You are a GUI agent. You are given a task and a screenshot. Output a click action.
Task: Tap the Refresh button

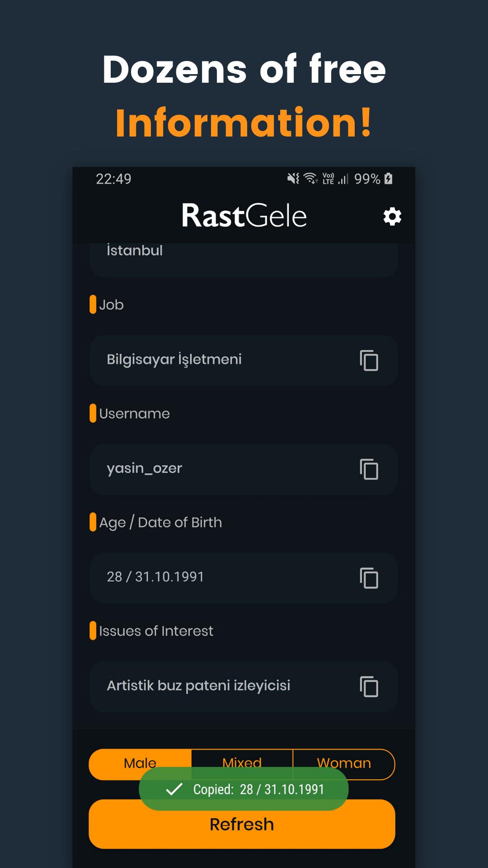[242, 824]
